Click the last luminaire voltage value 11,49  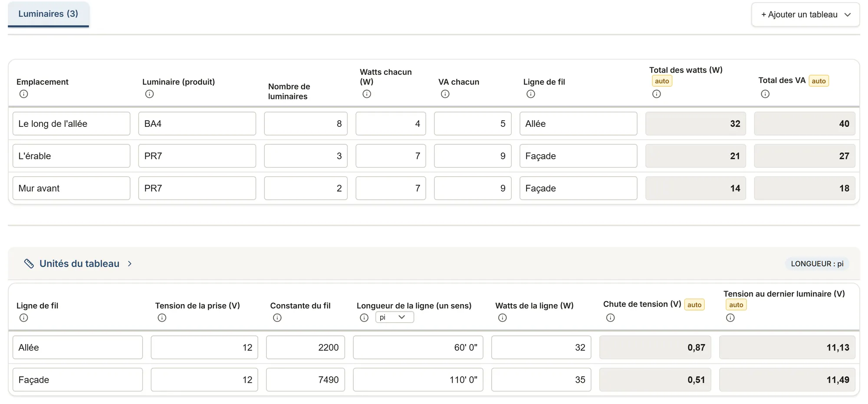point(787,380)
